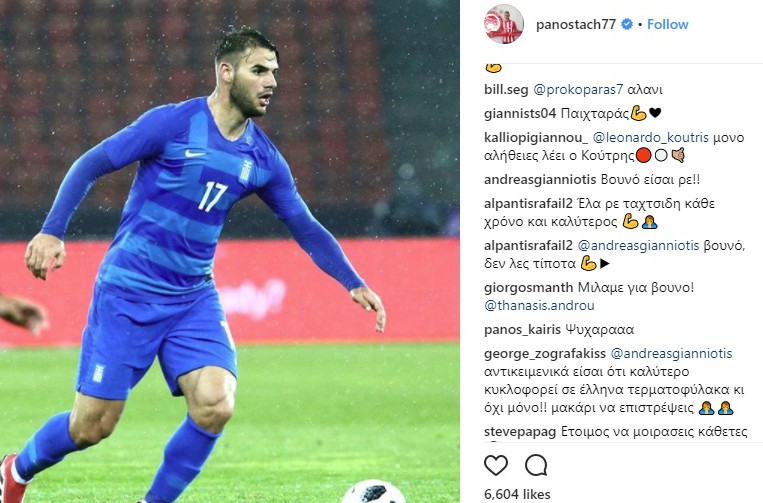Open the @leonardo_koutris mention
763x503 pixels.
tap(651, 138)
